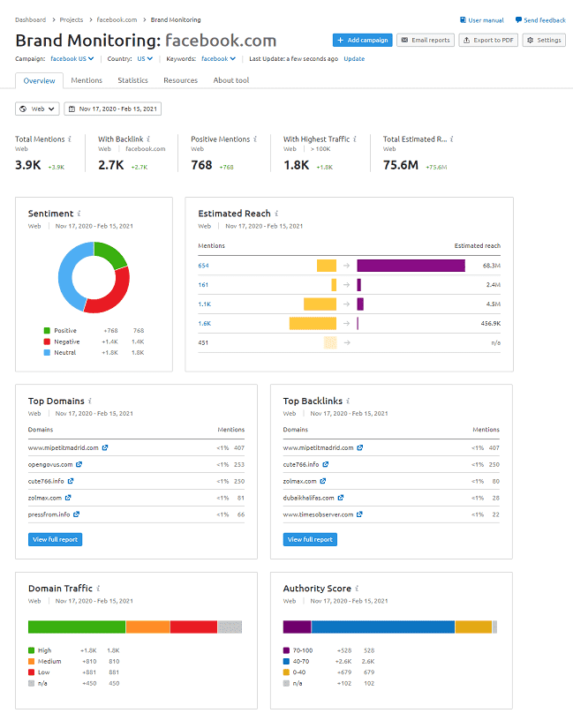Open the User manual link
Viewport: 573px width, 728px height.
pos(482,20)
